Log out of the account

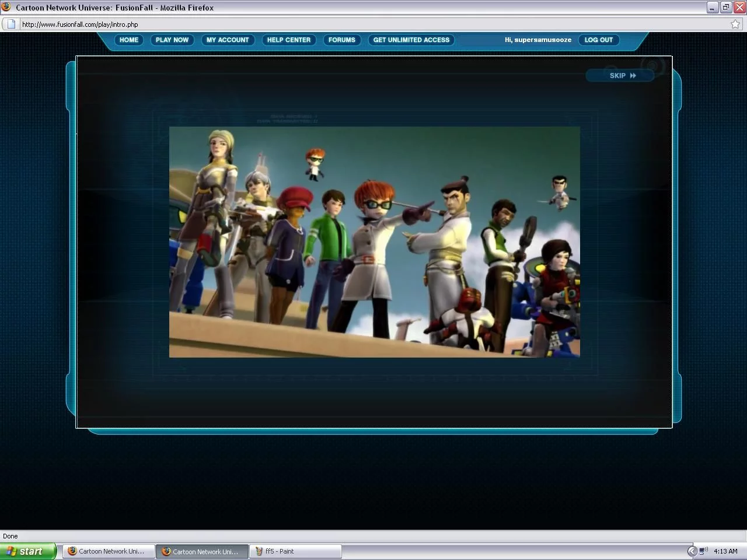[x=599, y=40]
